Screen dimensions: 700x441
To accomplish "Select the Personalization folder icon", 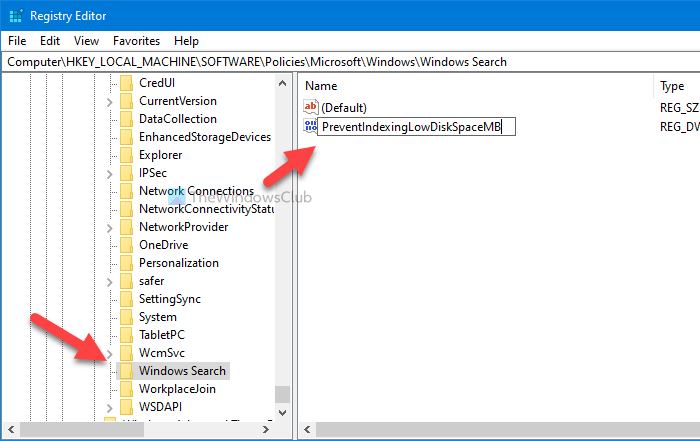I will tap(126, 263).
